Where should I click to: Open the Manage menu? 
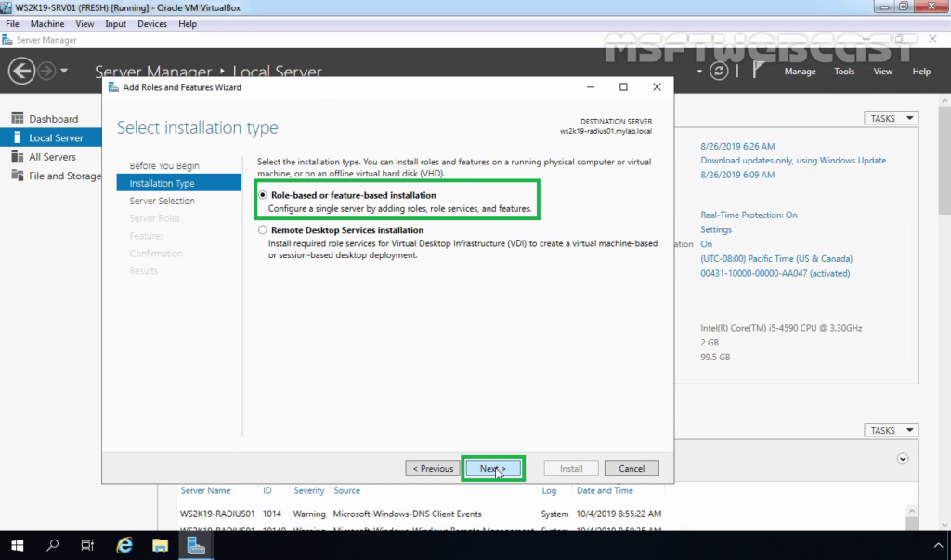click(x=800, y=72)
